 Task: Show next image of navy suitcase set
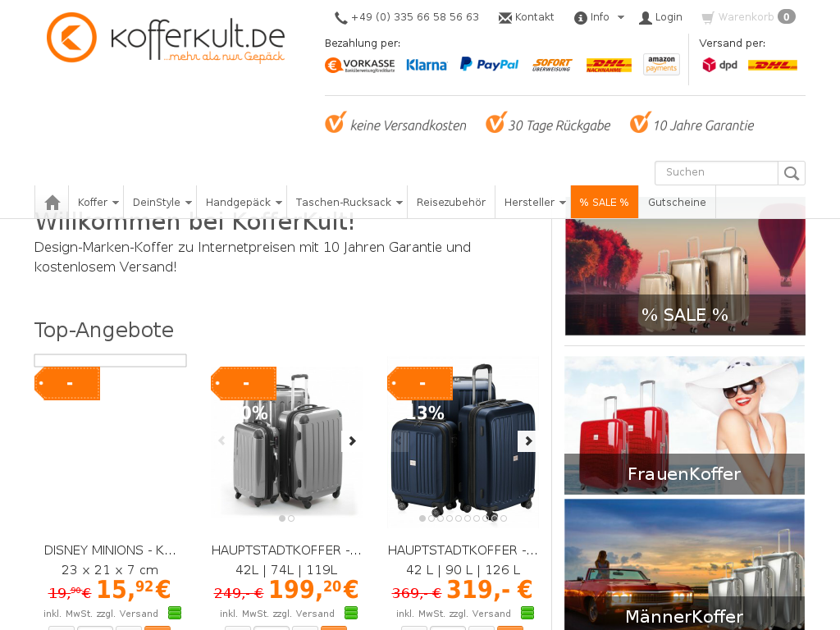coord(527,441)
